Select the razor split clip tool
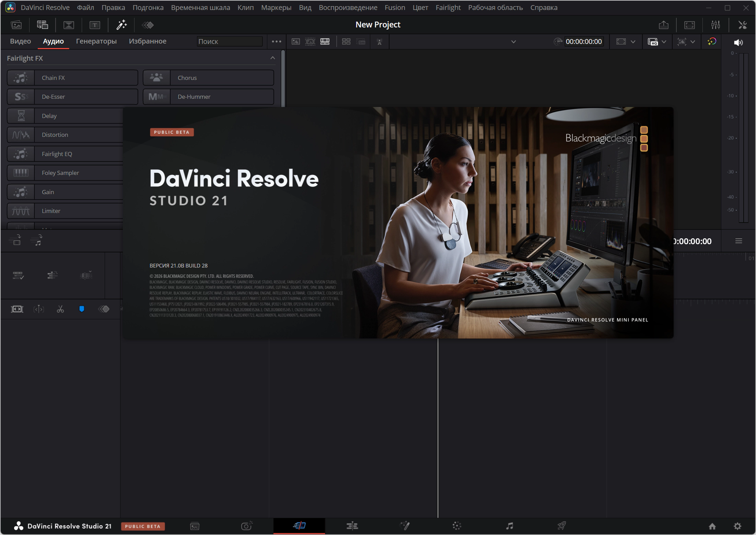 point(60,309)
